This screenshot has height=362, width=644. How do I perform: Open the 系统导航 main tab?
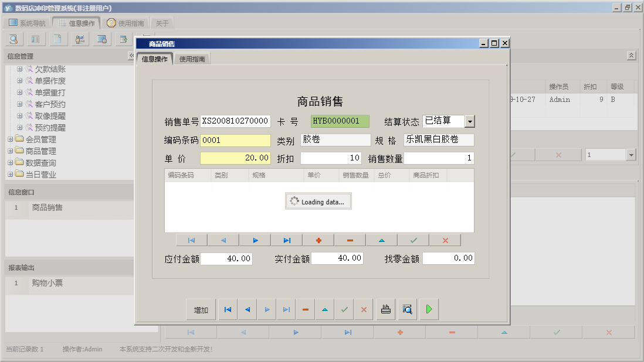(27, 23)
